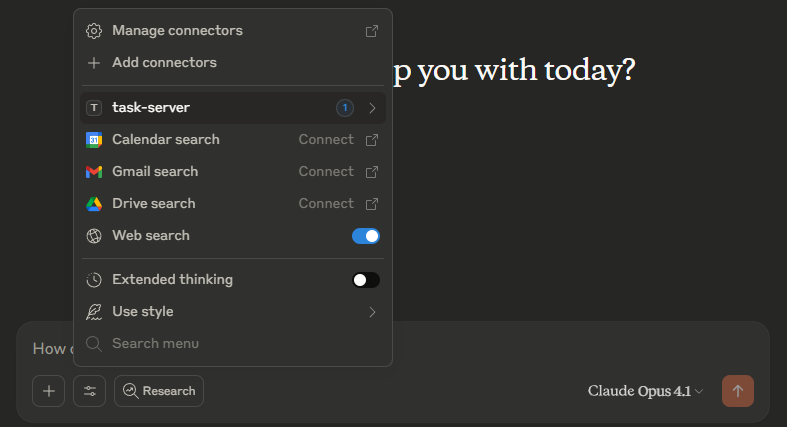Click the Google Calendar icon
Screen dimensions: 787x427
[94, 140]
